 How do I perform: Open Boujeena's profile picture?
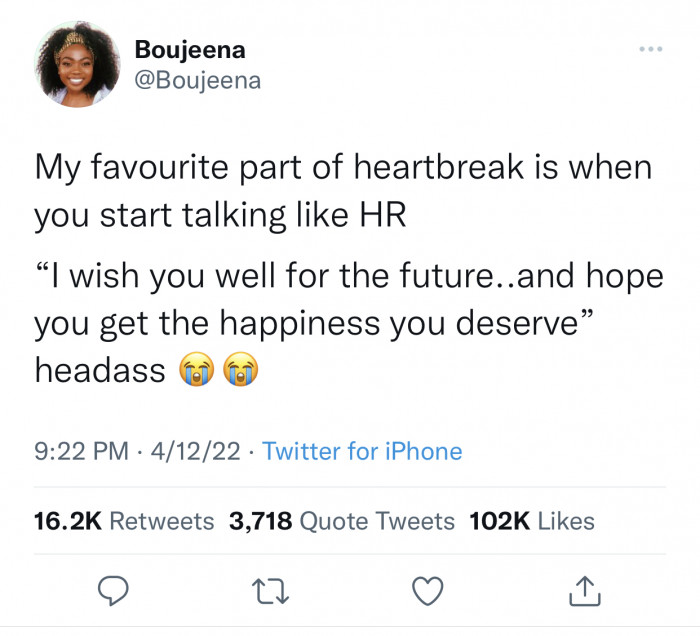[77, 64]
